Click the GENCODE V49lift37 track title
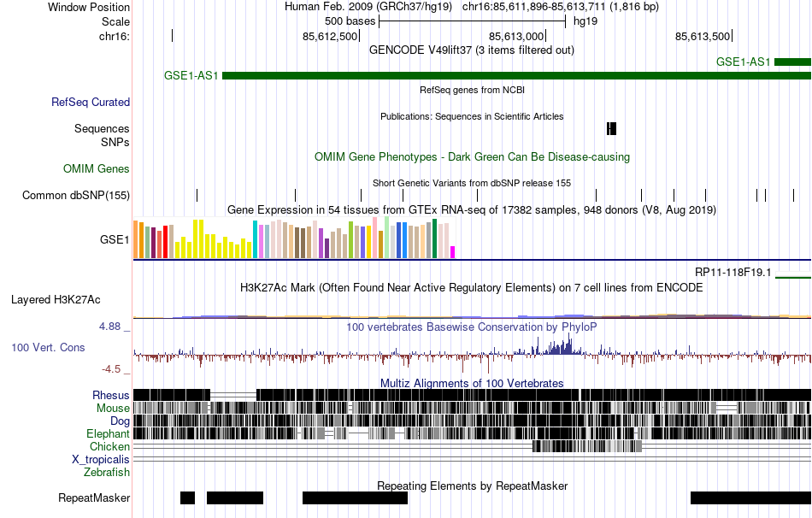The image size is (812, 518). (x=472, y=50)
